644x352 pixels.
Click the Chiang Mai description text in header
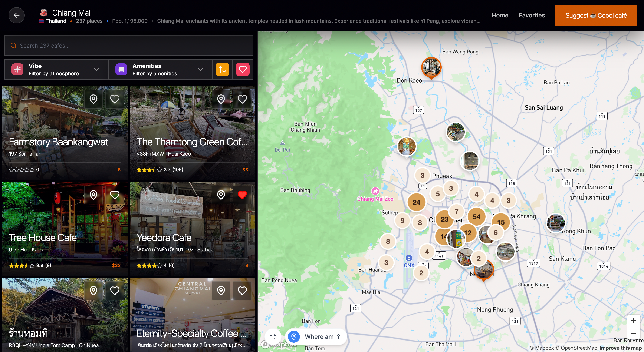tap(319, 21)
